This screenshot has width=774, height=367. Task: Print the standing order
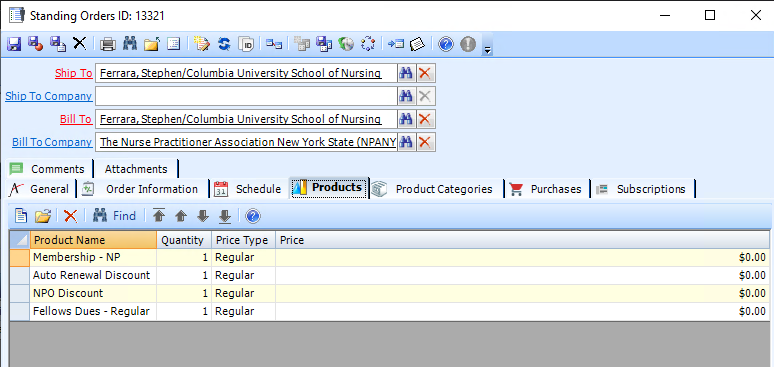tap(108, 44)
